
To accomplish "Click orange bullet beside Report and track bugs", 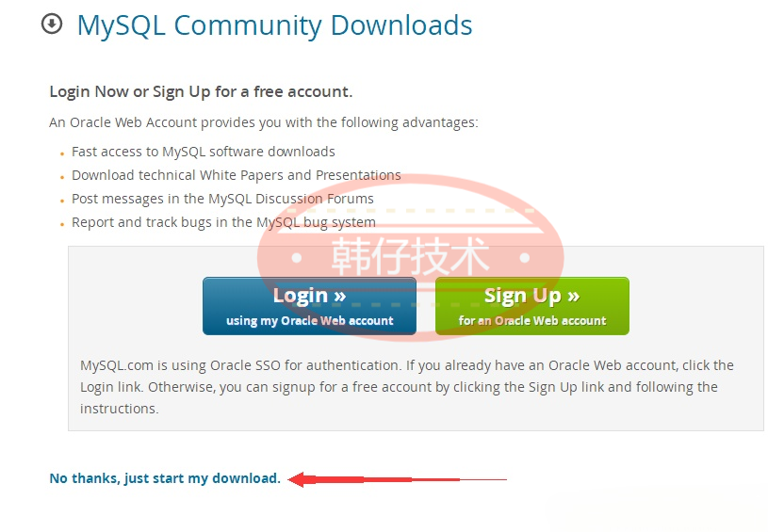I will 61,224.
